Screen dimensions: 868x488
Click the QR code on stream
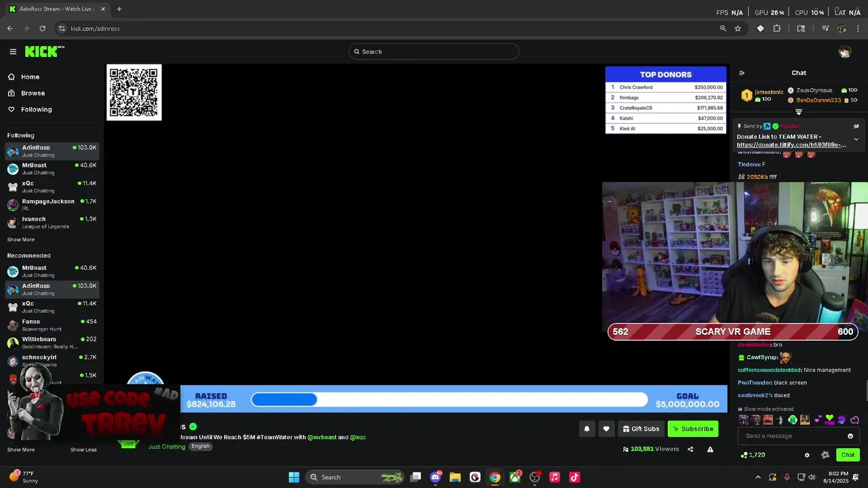[x=134, y=93]
